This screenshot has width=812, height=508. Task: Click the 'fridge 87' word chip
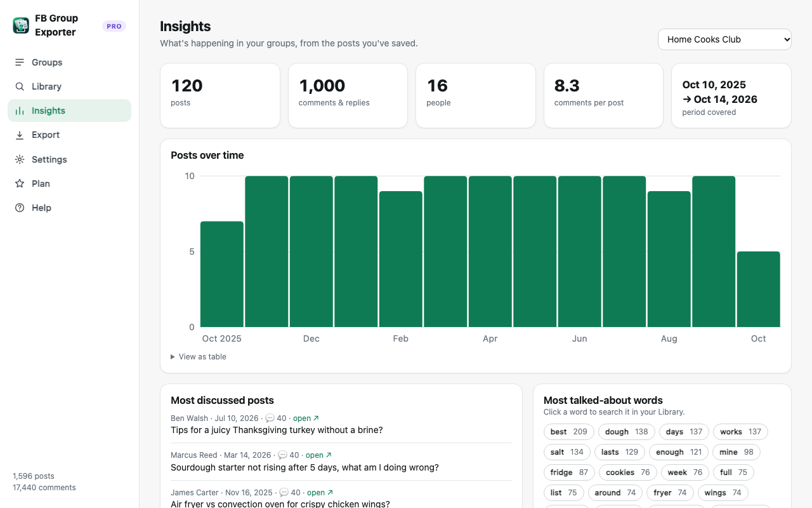click(x=569, y=472)
